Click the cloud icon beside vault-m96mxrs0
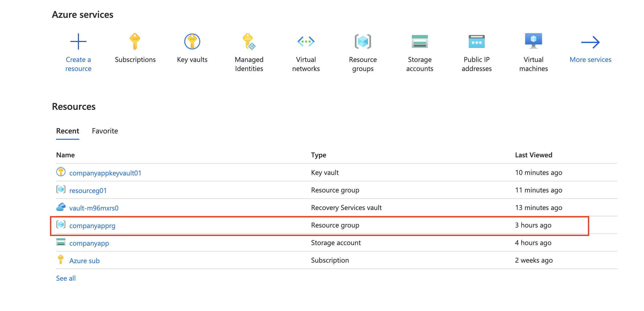Screen dimensions: 644x311 (61, 207)
